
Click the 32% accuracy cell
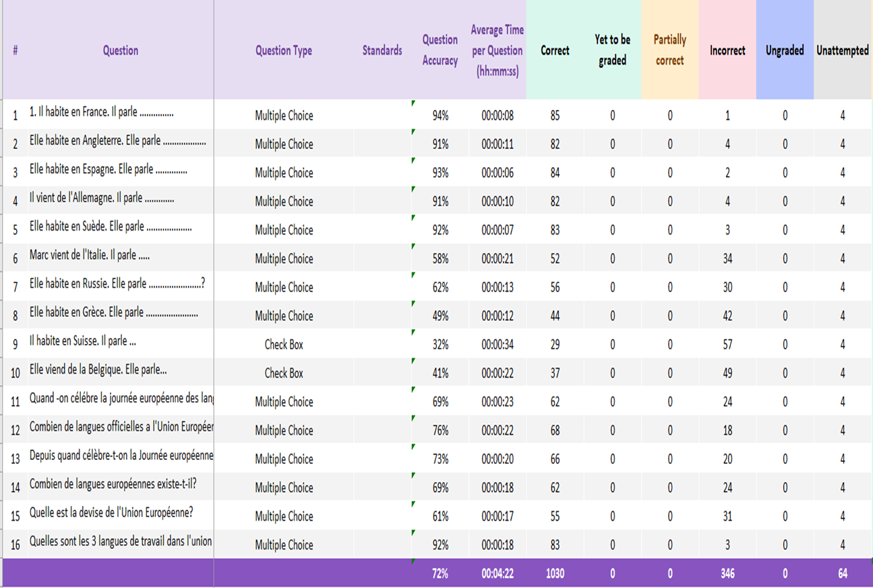click(x=440, y=345)
